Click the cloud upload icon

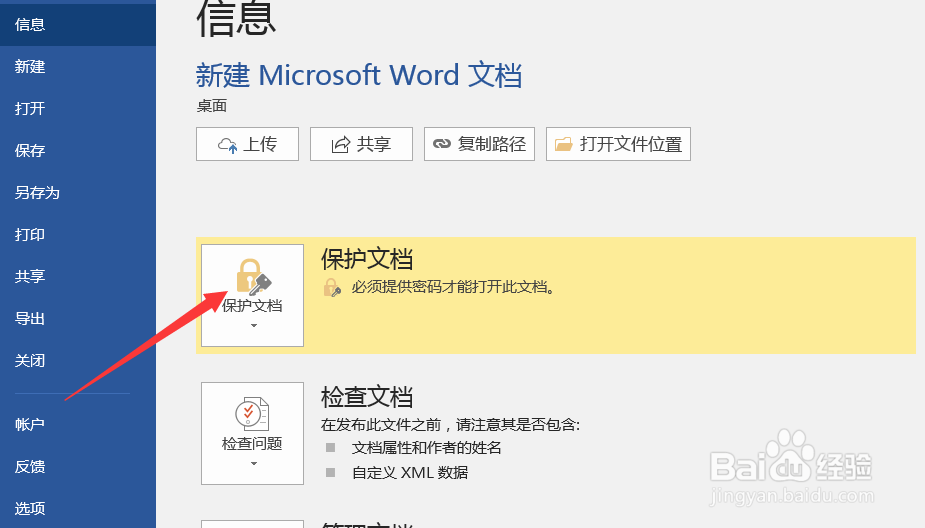click(x=228, y=145)
